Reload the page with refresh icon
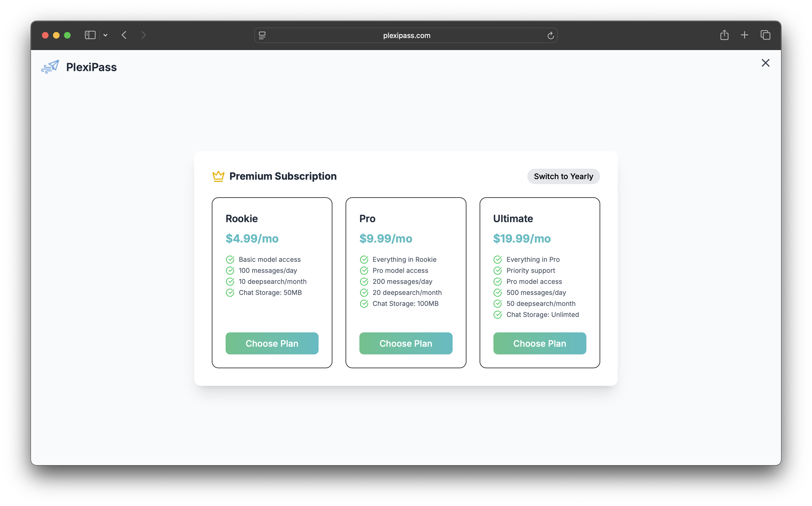The image size is (812, 506). click(551, 36)
